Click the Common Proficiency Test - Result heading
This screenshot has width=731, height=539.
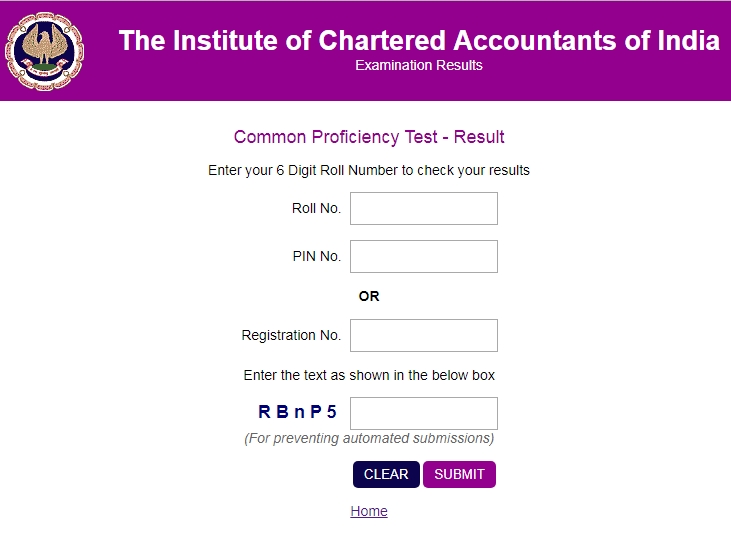369,137
